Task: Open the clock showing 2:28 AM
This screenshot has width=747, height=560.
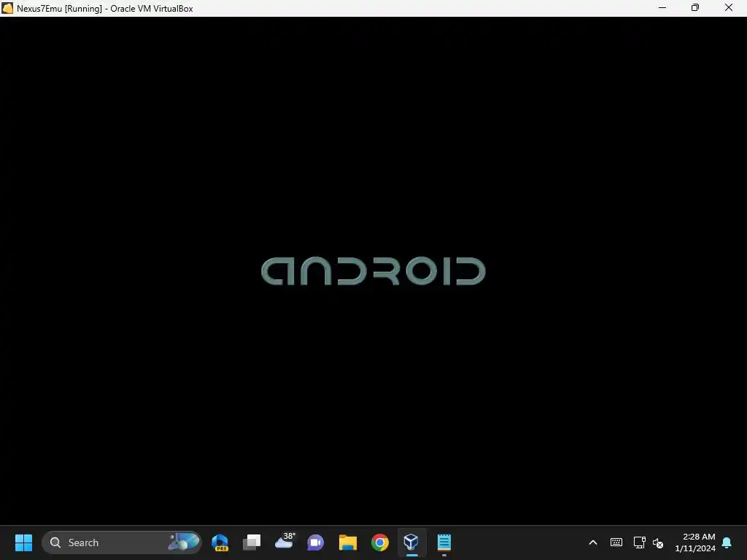Action: point(695,542)
